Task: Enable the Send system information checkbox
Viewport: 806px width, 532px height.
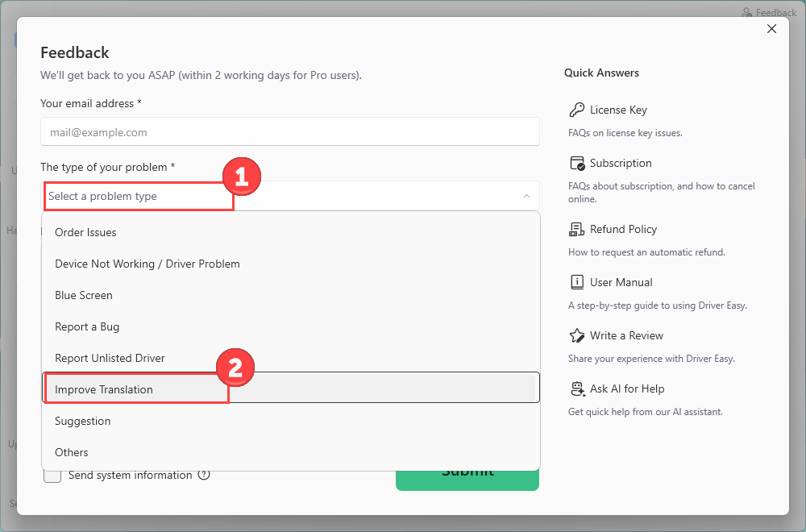Action: pos(52,475)
